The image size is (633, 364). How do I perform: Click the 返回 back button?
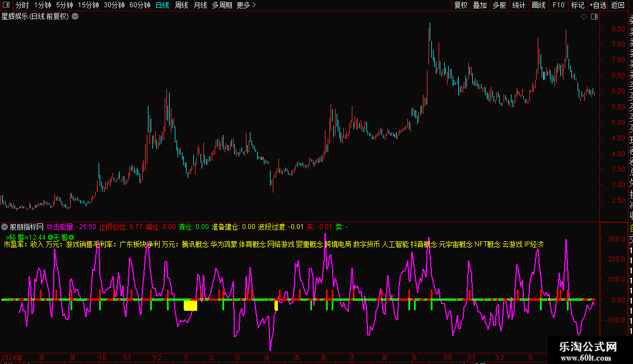pos(618,5)
